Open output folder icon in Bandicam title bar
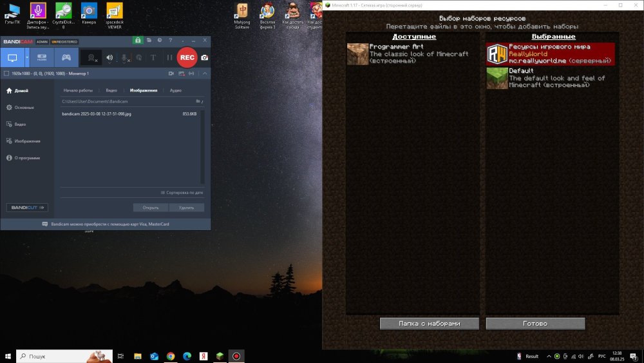 [x=149, y=40]
